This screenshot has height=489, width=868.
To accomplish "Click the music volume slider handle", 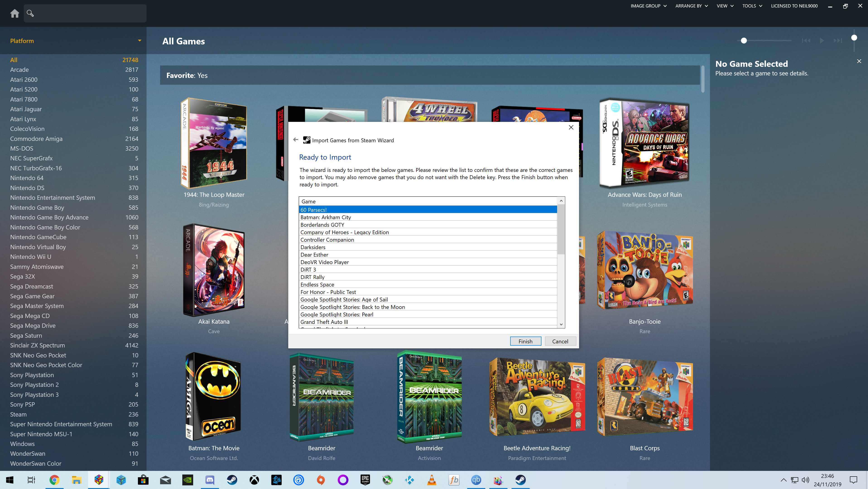I will tap(744, 41).
